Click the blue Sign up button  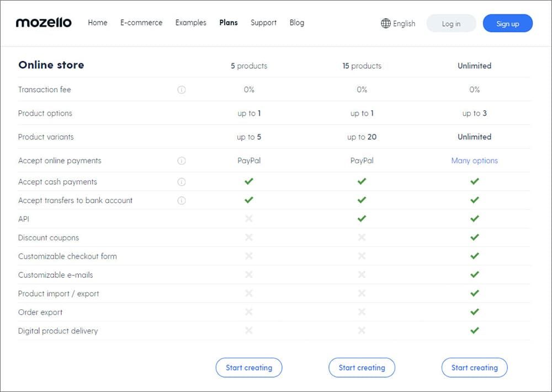pos(508,24)
